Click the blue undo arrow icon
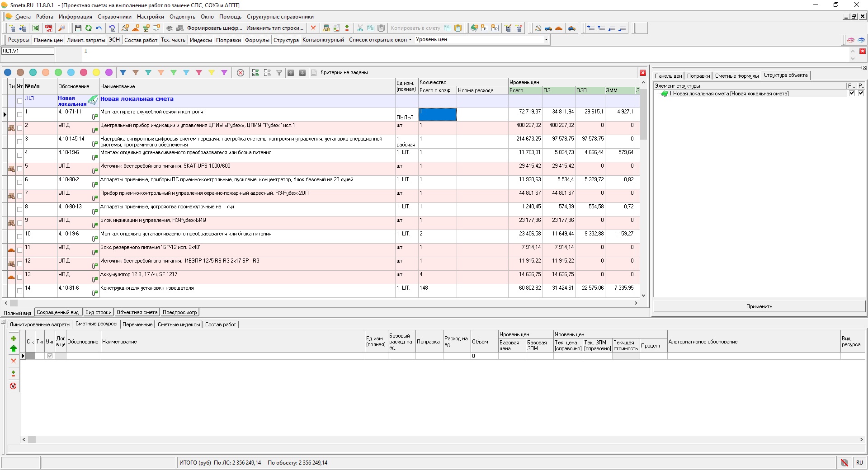868x470 pixels. [99, 28]
